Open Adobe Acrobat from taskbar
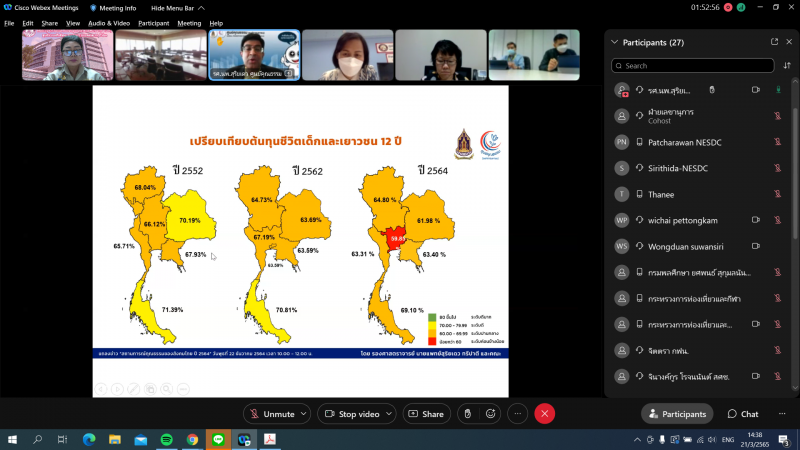Viewport: 800px width, 450px height. point(270,439)
